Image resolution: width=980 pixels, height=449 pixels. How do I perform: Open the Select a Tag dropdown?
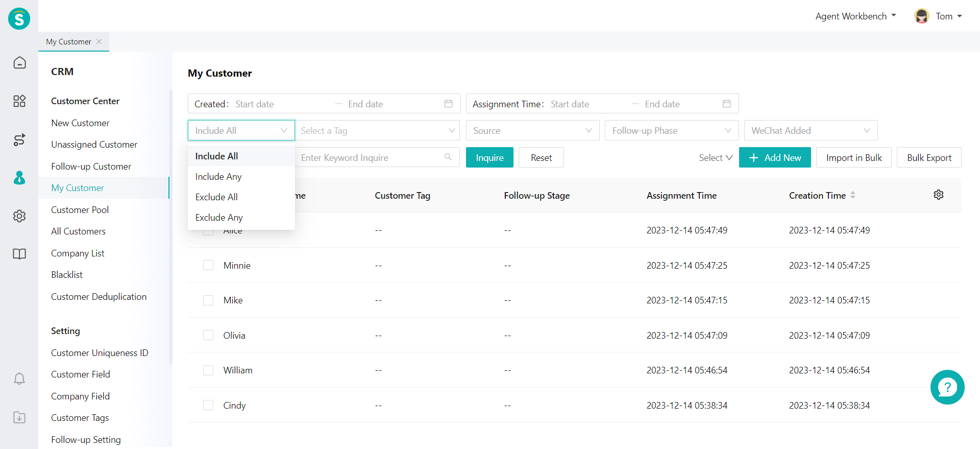click(378, 130)
